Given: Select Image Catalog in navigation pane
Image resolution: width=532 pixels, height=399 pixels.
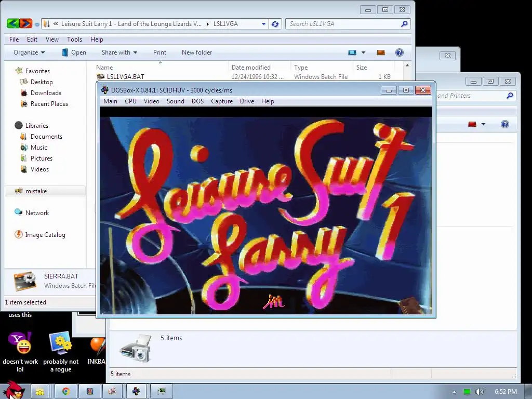Looking at the screenshot, I should point(45,234).
